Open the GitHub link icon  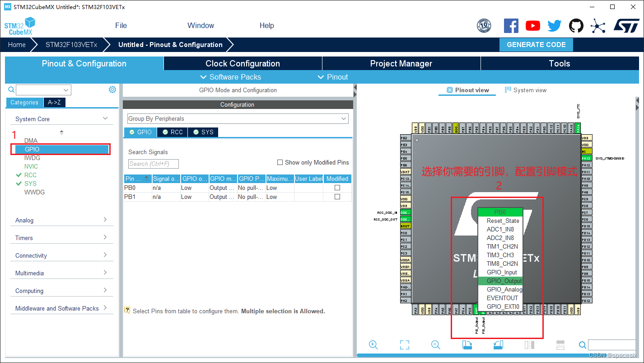pos(576,26)
